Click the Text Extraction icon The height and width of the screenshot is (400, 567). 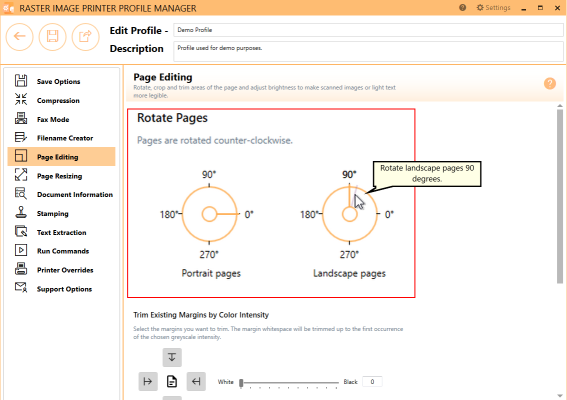(x=21, y=231)
